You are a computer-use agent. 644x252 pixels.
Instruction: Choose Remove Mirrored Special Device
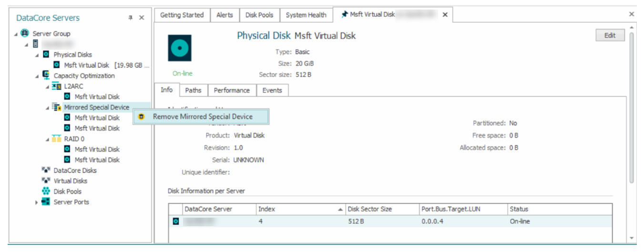[202, 116]
